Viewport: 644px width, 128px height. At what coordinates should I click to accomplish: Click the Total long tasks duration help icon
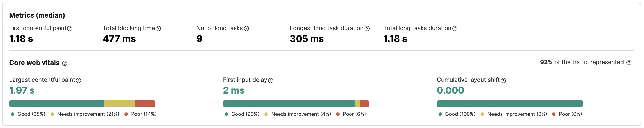pos(455,28)
